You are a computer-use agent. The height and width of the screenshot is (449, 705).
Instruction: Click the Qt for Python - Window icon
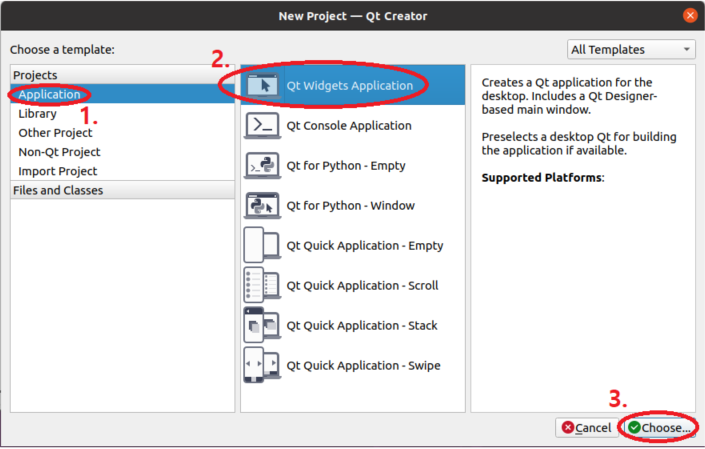coord(263,205)
